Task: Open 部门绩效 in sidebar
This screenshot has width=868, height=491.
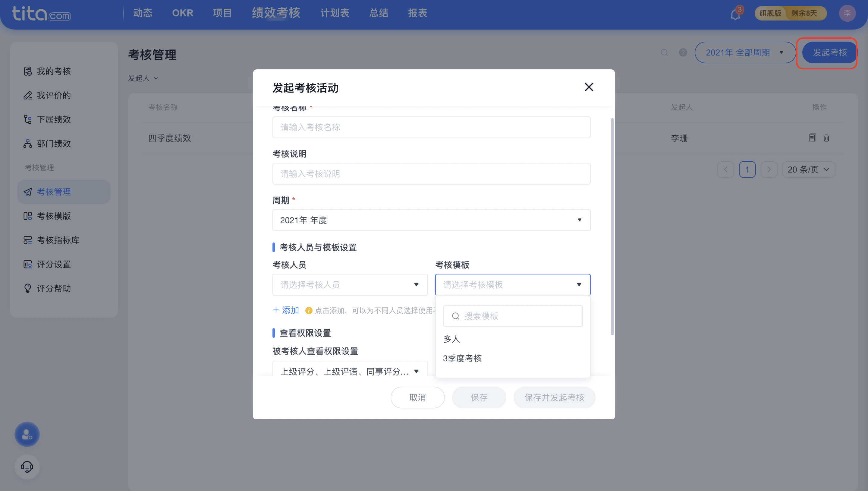Action: (x=64, y=144)
